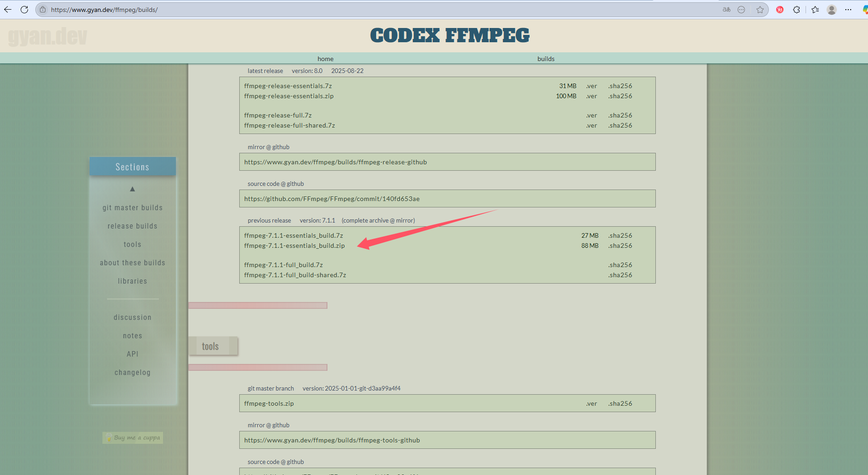Viewport: 868px width, 475px height.
Task: Open .sha256 for ffmpeg-tools.zip
Action: coord(620,403)
